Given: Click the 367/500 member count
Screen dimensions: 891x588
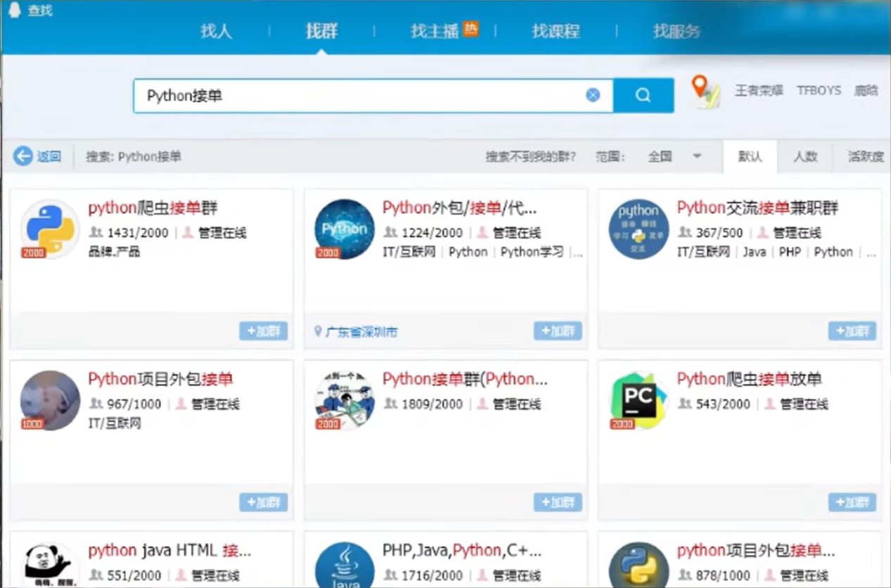Looking at the screenshot, I should tap(719, 233).
